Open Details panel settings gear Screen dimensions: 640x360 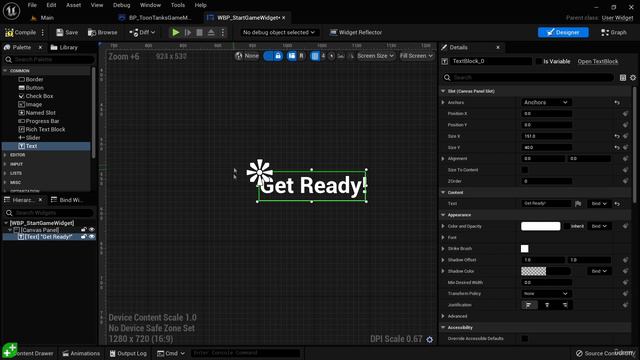point(633,78)
